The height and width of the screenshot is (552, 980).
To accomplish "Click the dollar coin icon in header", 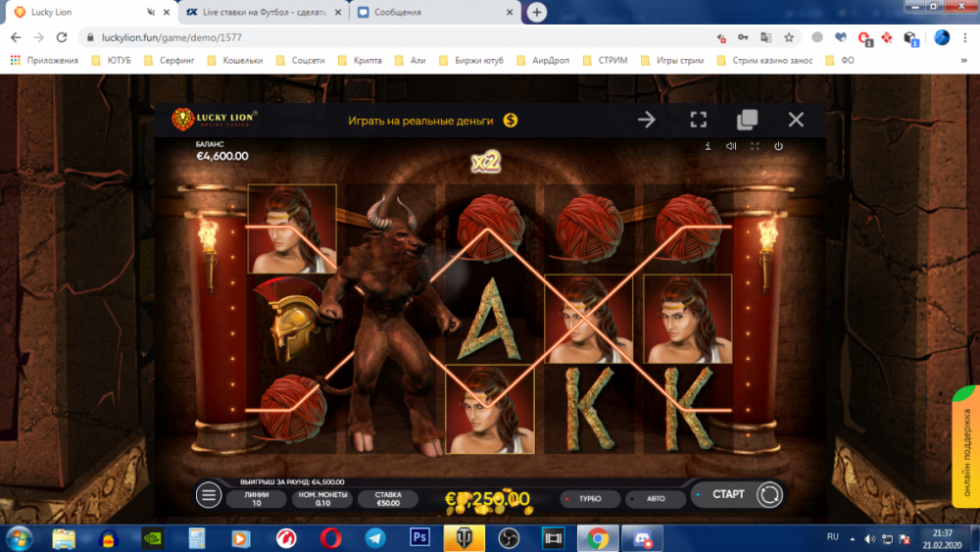I will (511, 120).
